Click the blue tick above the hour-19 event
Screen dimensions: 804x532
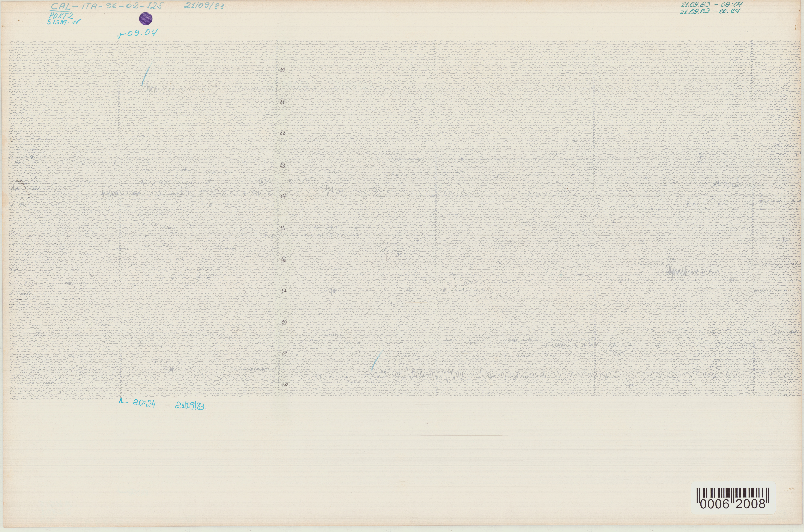pyautogui.click(x=376, y=361)
